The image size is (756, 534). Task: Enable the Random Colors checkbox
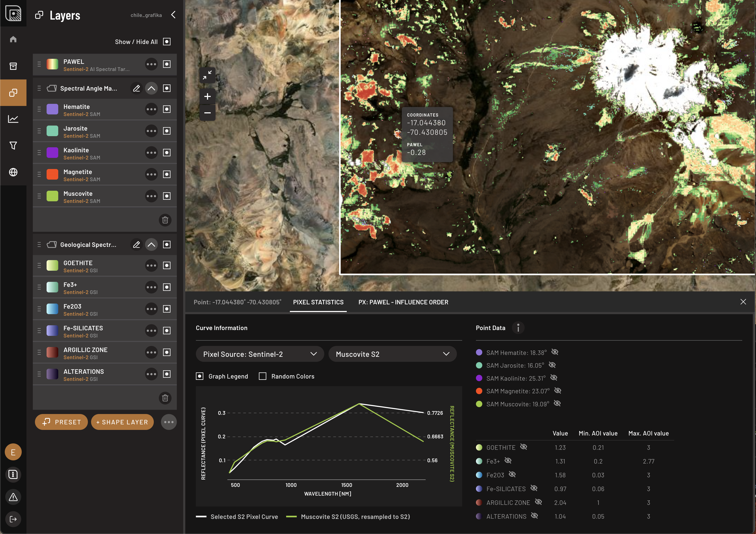[262, 376]
